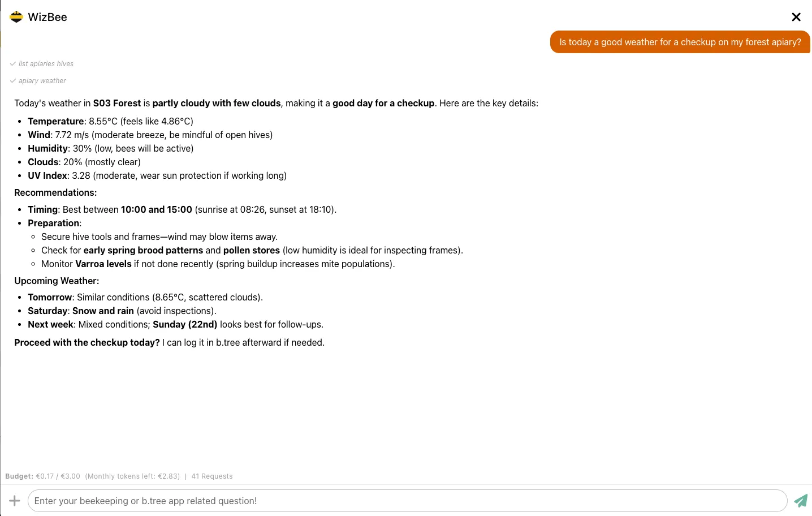This screenshot has width=812, height=516.
Task: Open the attachment option via the plus icon
Action: pyautogui.click(x=14, y=501)
